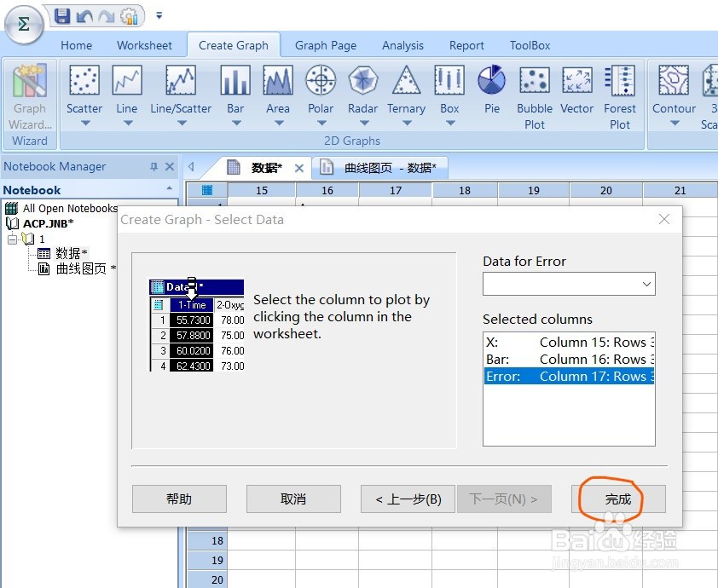
Task: Close the Notebook Manager panel
Action: tap(170, 166)
